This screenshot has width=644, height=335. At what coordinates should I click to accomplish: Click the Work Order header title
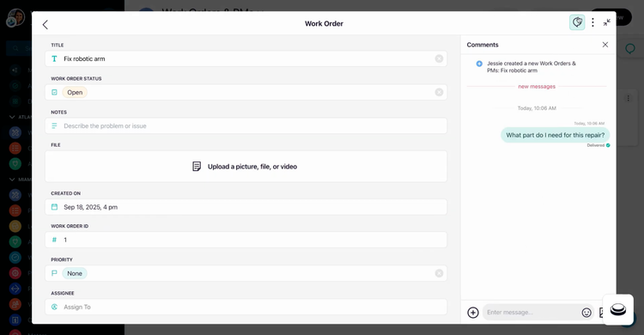[324, 24]
